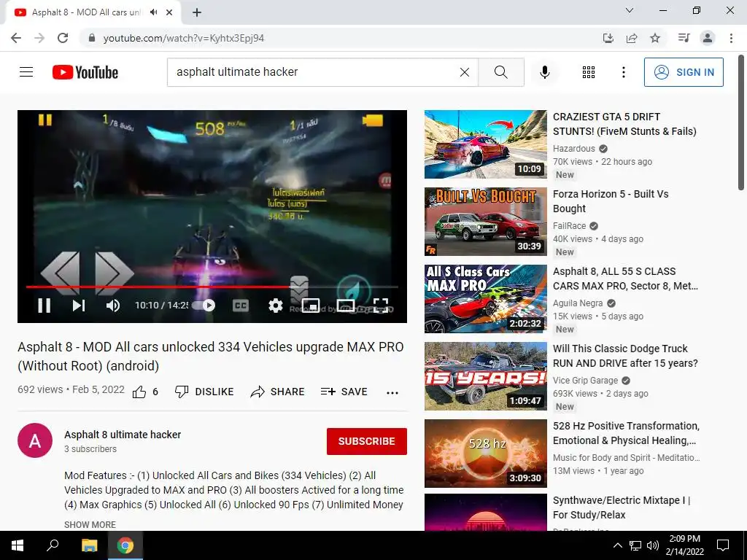Show hidden system tray icons
Viewport: 747px width, 560px height.
coord(617,545)
